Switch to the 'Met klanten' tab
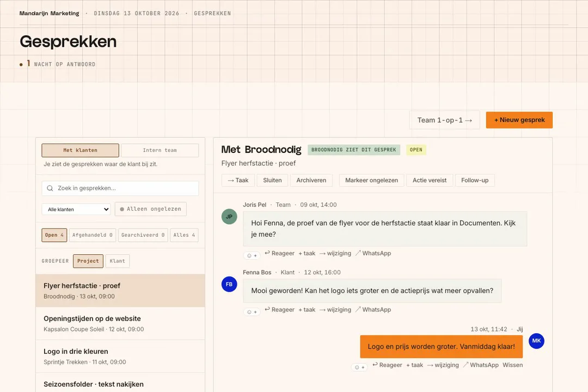 click(80, 150)
